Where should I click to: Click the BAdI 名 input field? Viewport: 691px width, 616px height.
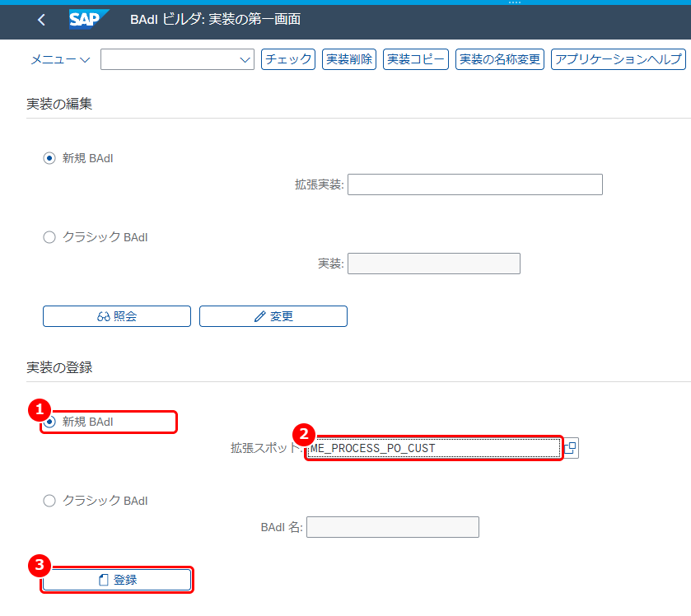click(393, 527)
